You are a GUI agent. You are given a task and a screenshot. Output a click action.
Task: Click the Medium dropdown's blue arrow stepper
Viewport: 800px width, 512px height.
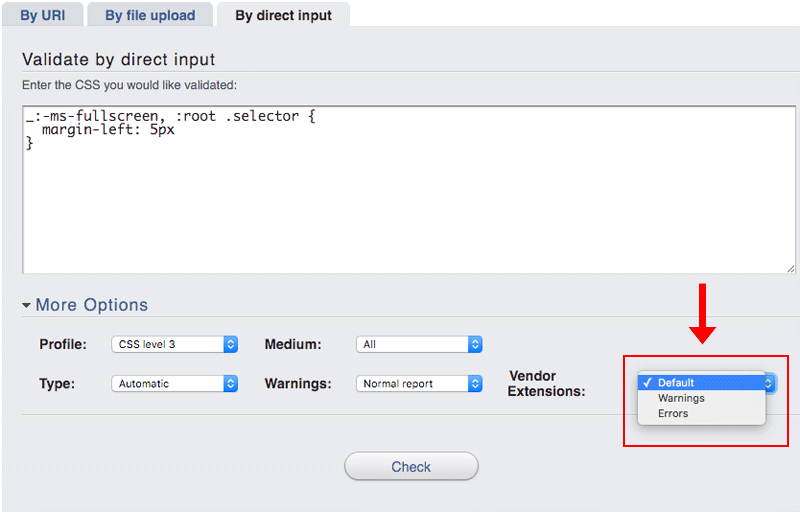(476, 344)
